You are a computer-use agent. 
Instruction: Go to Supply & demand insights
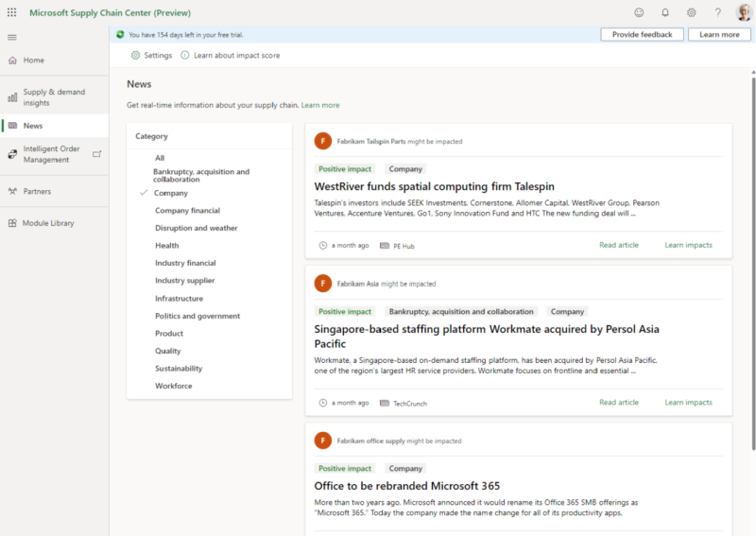(55, 97)
